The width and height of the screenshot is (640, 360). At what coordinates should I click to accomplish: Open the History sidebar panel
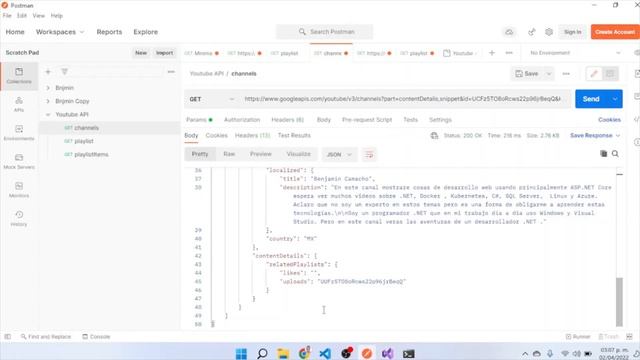point(19,219)
